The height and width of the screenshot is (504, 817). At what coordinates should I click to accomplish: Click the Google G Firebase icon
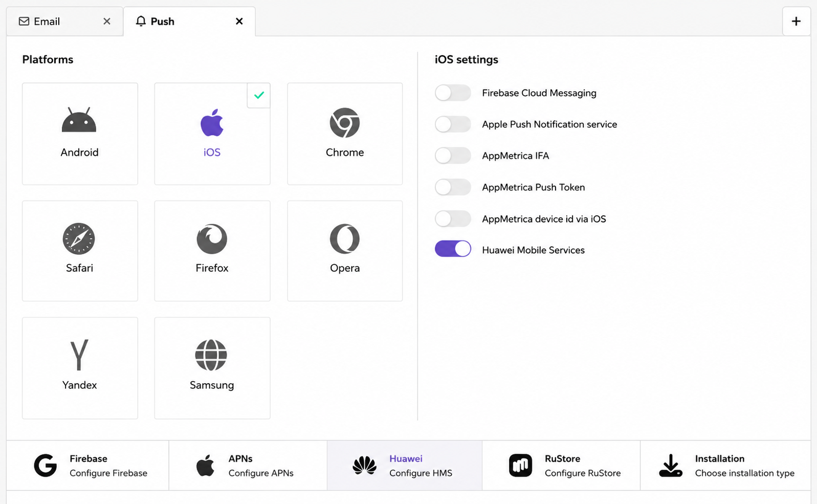tap(46, 466)
